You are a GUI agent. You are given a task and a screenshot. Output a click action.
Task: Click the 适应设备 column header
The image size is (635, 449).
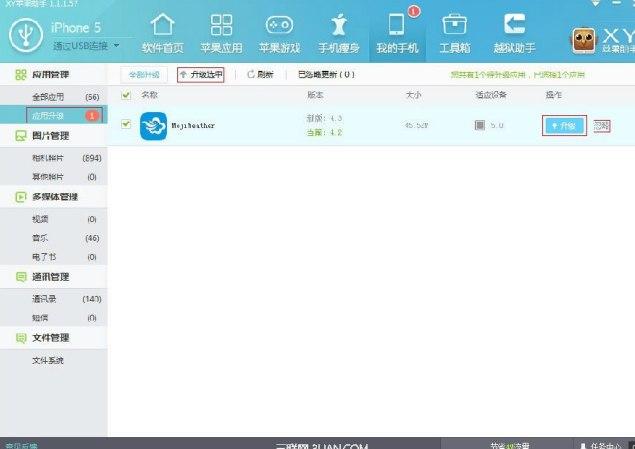tap(491, 95)
